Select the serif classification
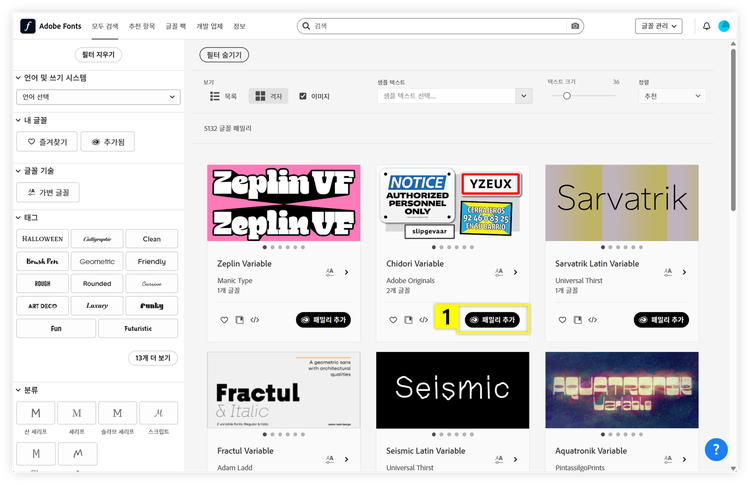Image resolution: width=750 pixels, height=485 pixels. click(77, 413)
